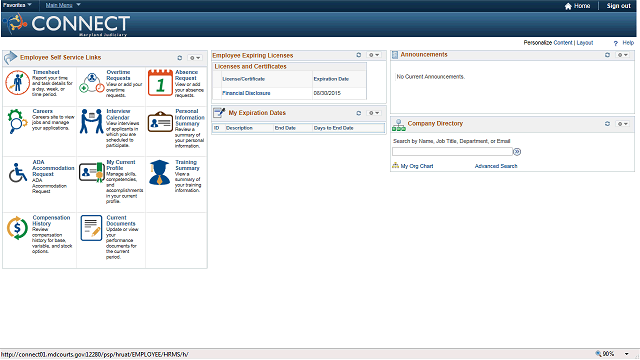Refresh the Company Directory pagelet
Image resolution: width=640 pixels, height=360 pixels.
click(x=607, y=124)
